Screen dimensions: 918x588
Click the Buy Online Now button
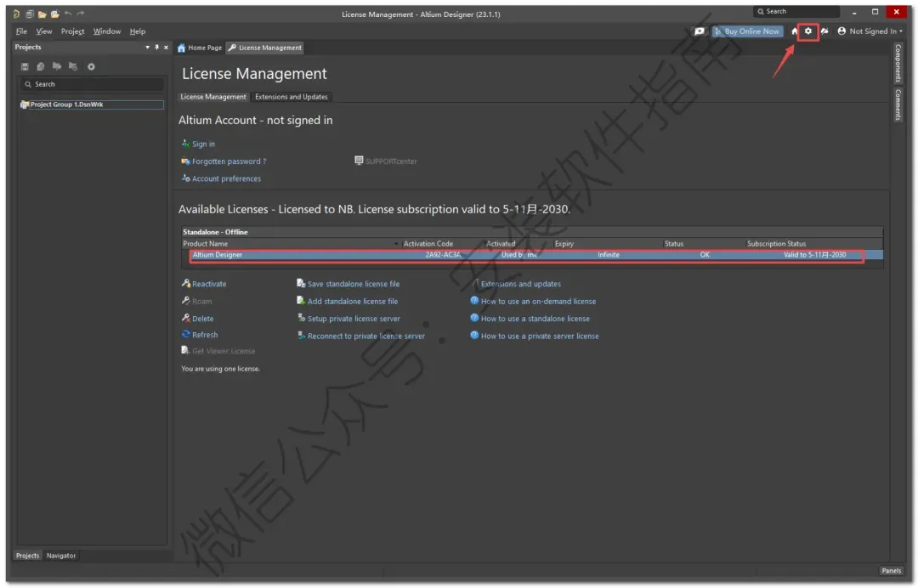[x=748, y=31]
